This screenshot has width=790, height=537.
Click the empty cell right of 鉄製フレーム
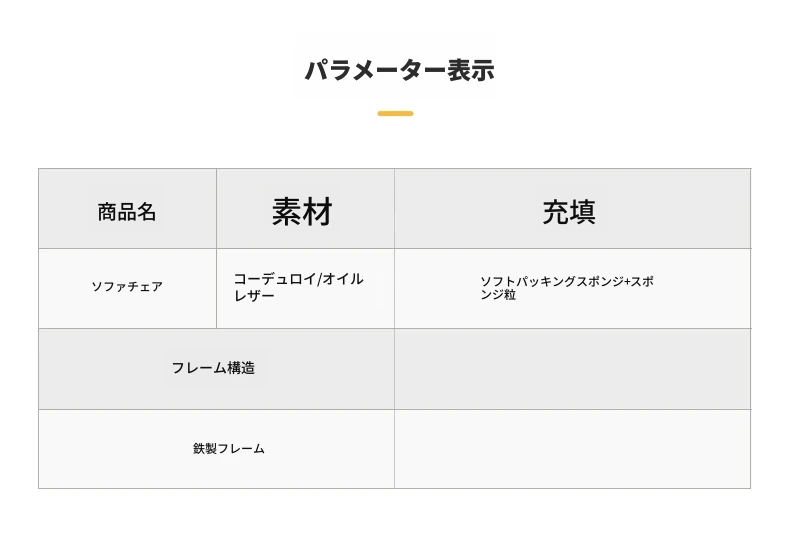point(572,449)
